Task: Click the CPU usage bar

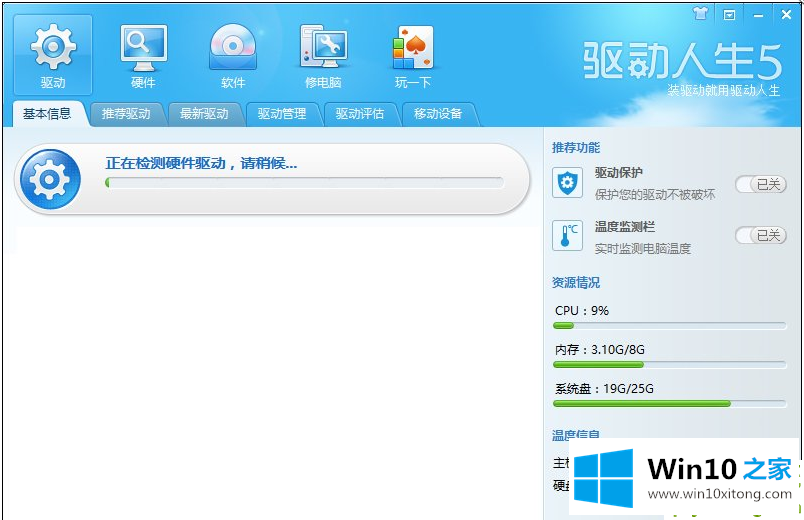Action: 670,326
